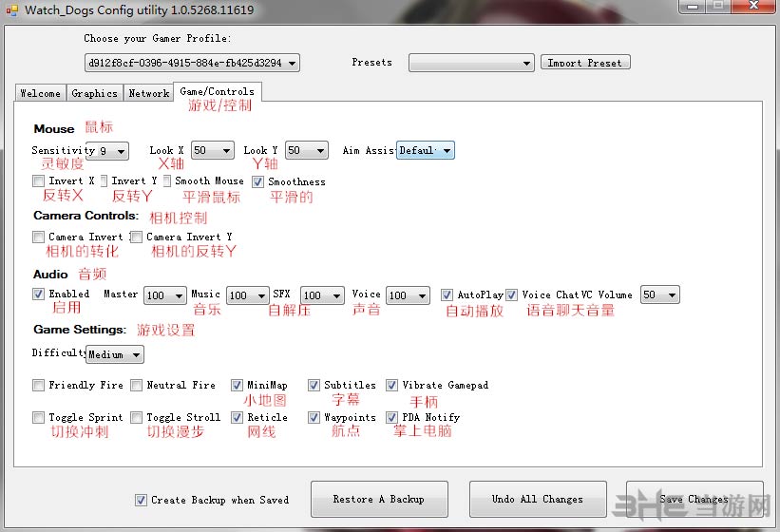Uncheck the AutoPlay checkbox
This screenshot has height=532, width=780.
click(447, 294)
